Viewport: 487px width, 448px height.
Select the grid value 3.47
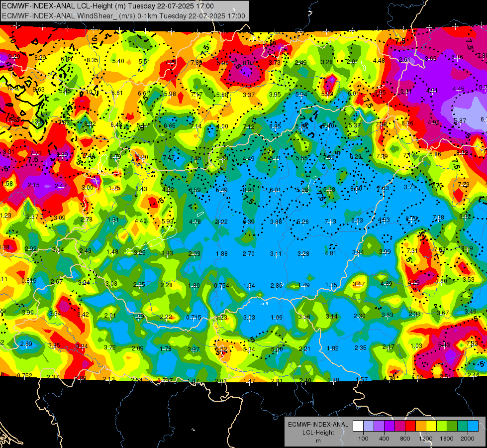pyautogui.click(x=359, y=284)
